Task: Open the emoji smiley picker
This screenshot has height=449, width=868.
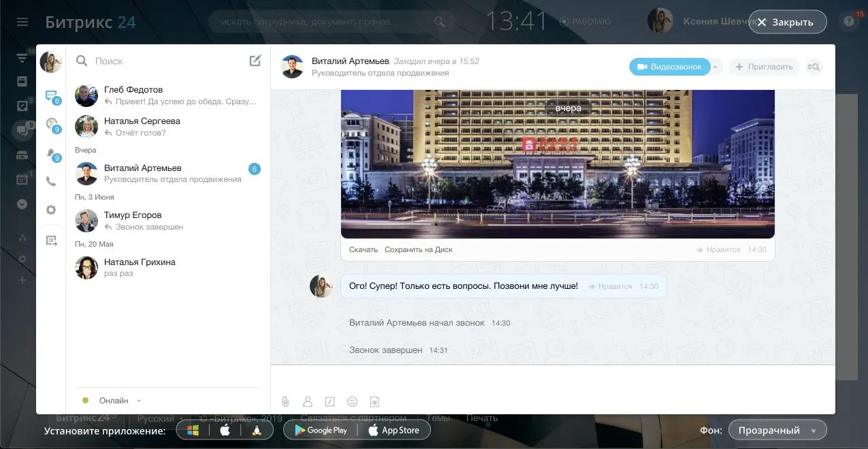Action: (352, 401)
